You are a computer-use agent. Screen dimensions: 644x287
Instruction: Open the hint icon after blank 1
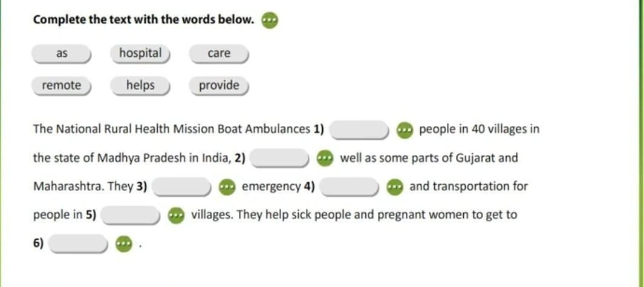point(404,130)
